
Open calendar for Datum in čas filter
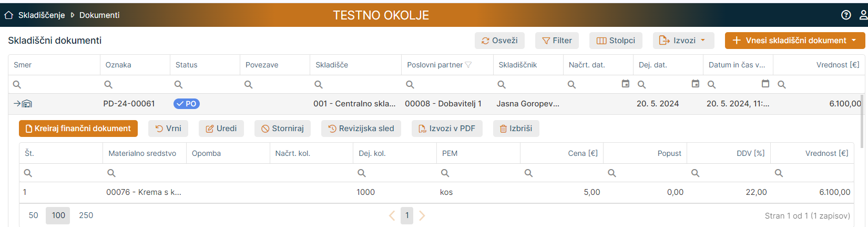pos(765,84)
